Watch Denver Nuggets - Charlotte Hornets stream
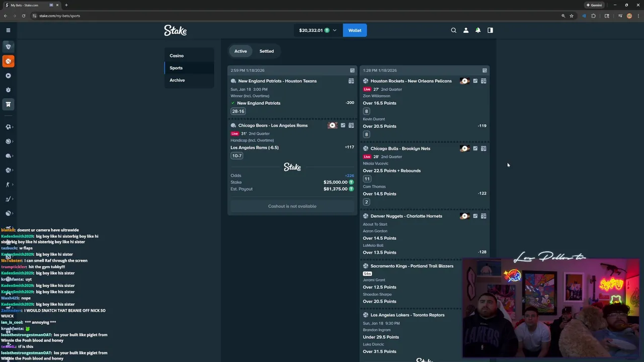 pyautogui.click(x=464, y=216)
